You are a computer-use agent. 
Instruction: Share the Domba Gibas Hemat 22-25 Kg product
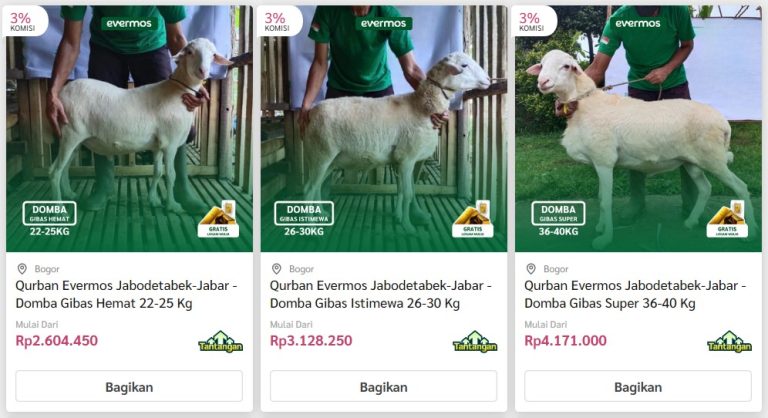[x=129, y=387]
